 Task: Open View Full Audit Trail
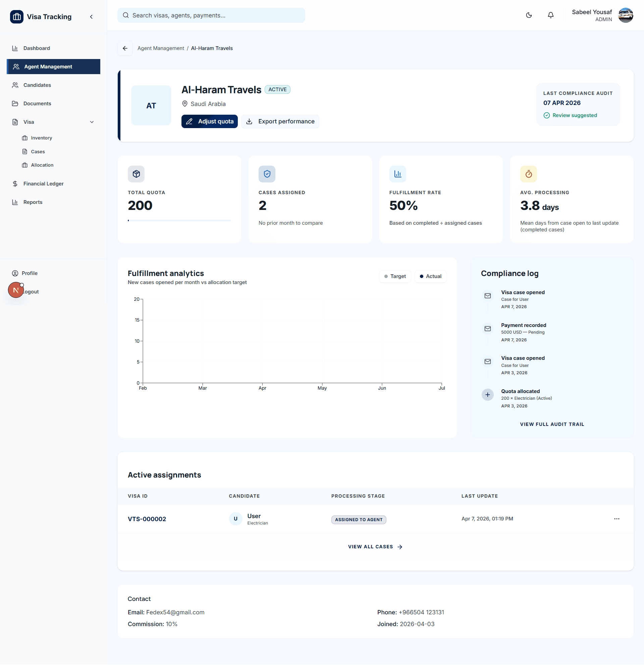[552, 424]
